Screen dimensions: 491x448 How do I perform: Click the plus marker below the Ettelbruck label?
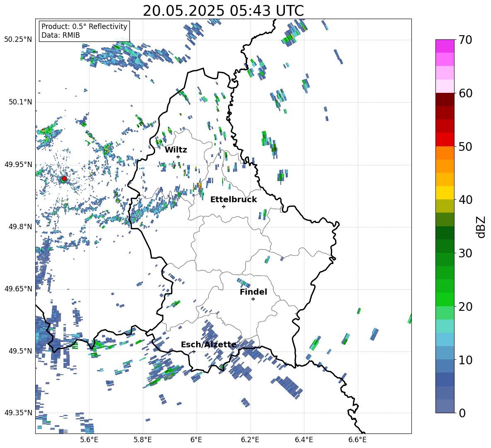pos(224,206)
